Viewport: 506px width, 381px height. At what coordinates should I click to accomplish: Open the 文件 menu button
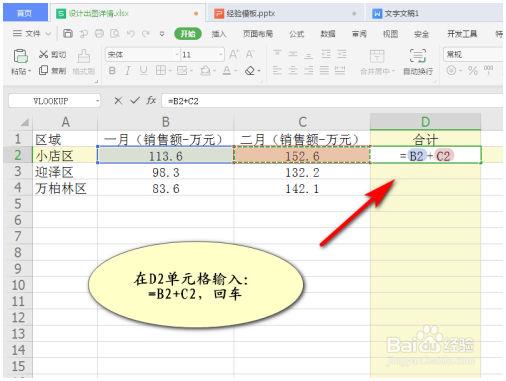pyautogui.click(x=32, y=33)
